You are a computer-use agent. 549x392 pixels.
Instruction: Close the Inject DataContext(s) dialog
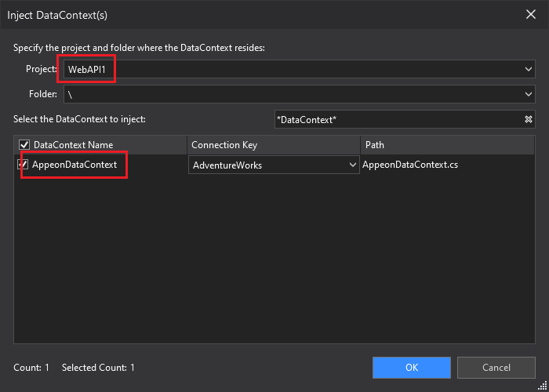tap(529, 13)
